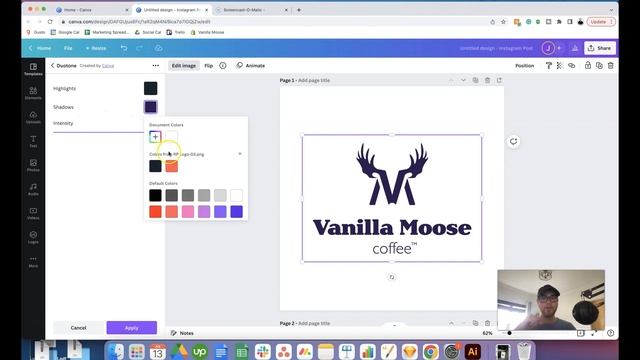Click the Duotone panel three-dots menu
This screenshot has height=360, width=640.
[x=156, y=65]
